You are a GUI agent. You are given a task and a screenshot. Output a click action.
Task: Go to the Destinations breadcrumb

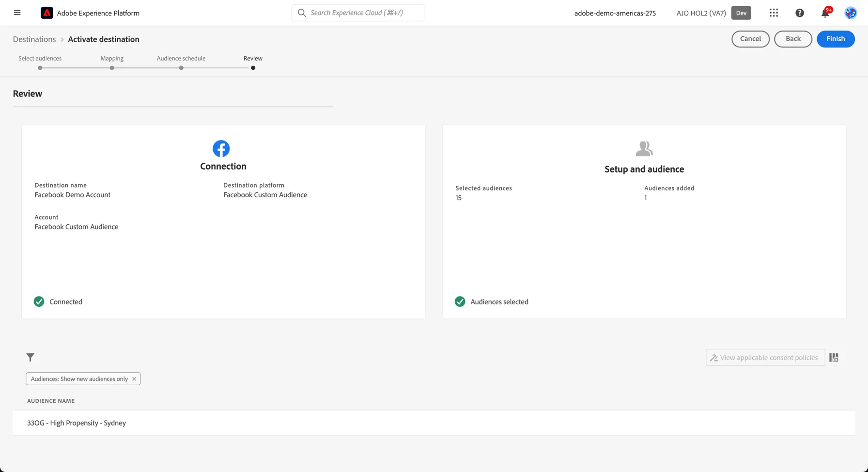click(x=34, y=39)
